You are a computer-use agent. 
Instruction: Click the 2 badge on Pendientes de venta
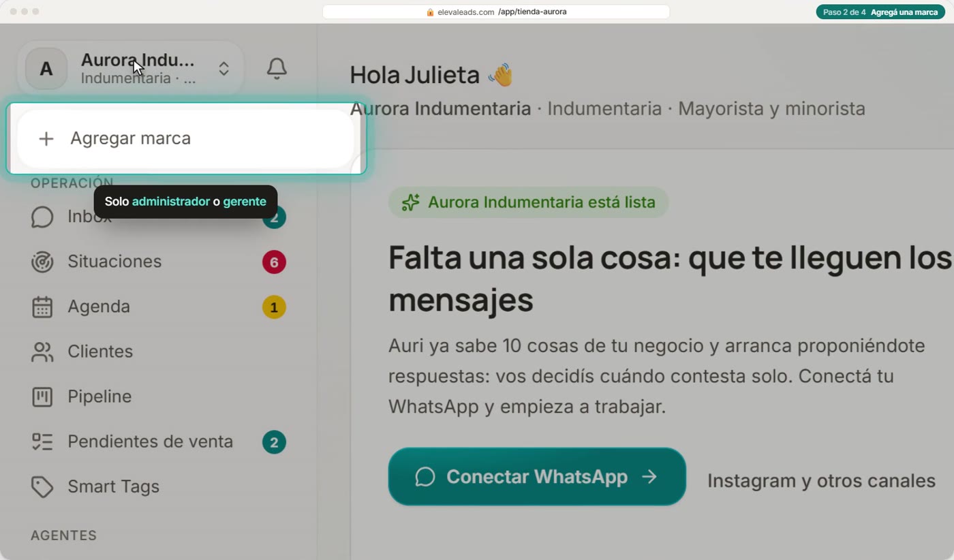(274, 443)
